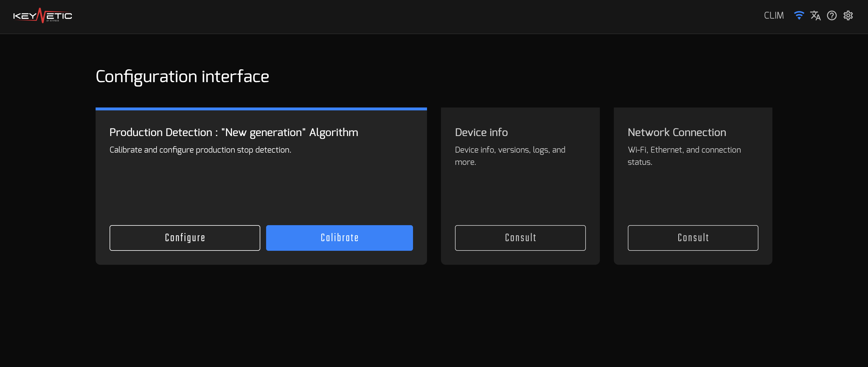Click 'Device info, versions, logs, and more' text
Screen dimensions: 868x367
510,156
